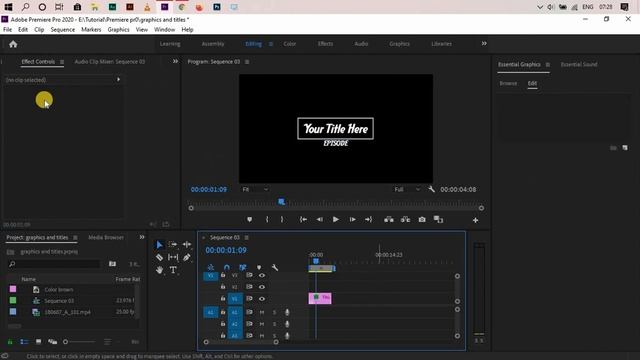Toggle lock on the V1 track
The image size is (640, 360).
click(x=223, y=299)
